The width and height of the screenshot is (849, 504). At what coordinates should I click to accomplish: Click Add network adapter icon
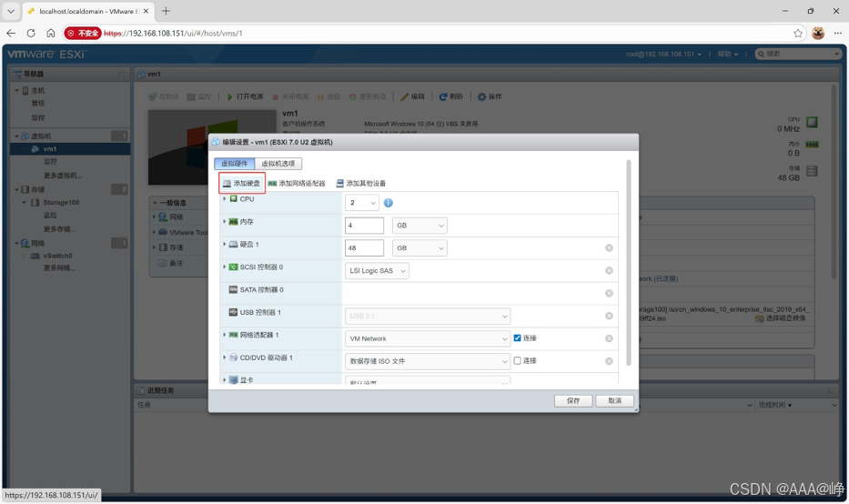tap(272, 184)
